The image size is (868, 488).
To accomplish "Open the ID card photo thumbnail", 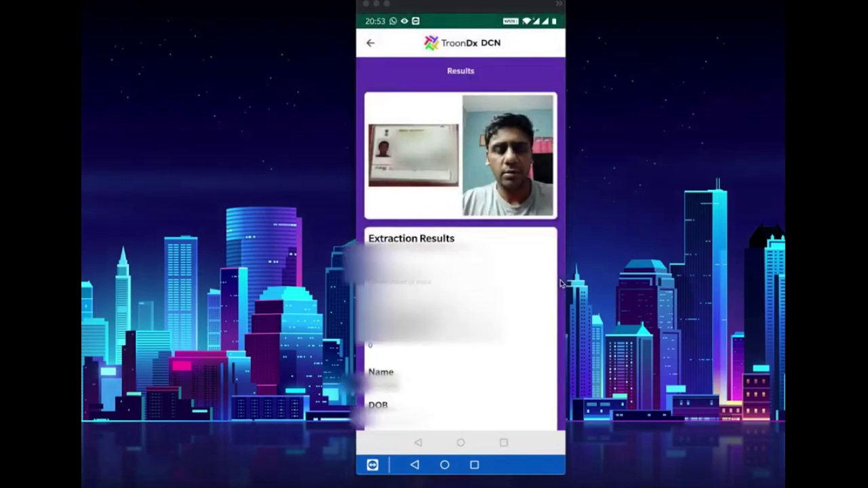I will click(x=414, y=155).
